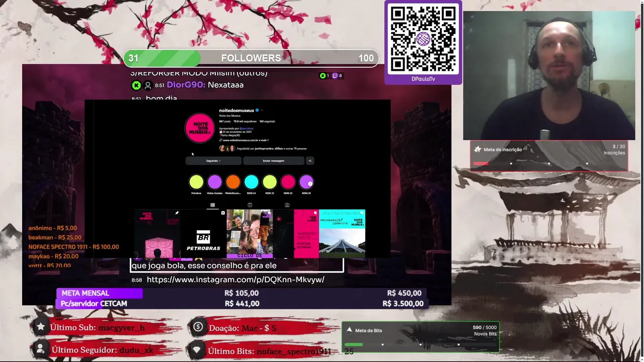Open the noitedosmuseus.com.br link

click(x=246, y=140)
